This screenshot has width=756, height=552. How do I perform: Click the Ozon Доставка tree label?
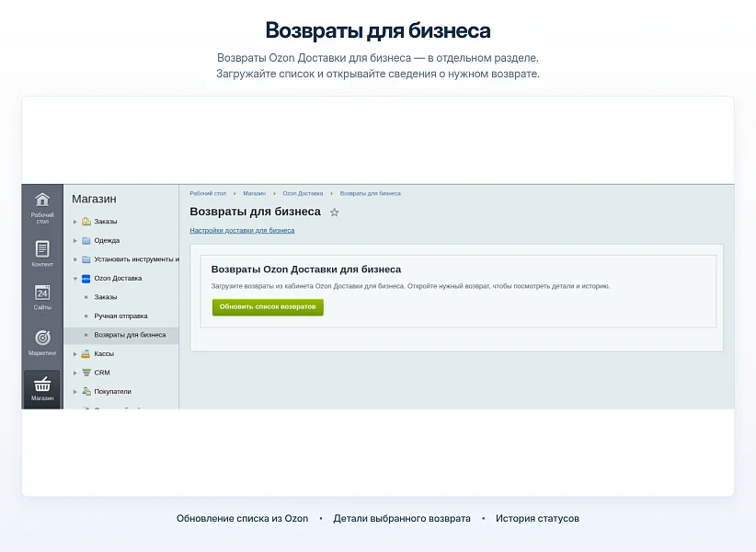tap(118, 278)
